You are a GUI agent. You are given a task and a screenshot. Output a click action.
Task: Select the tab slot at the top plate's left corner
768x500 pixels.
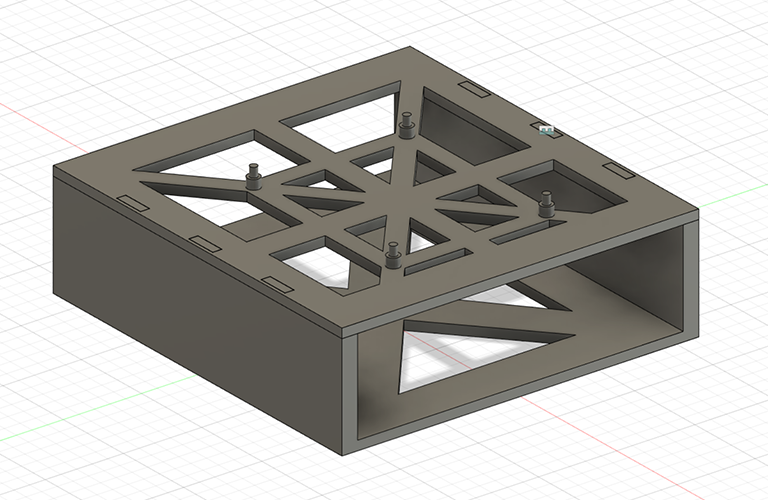[131, 202]
